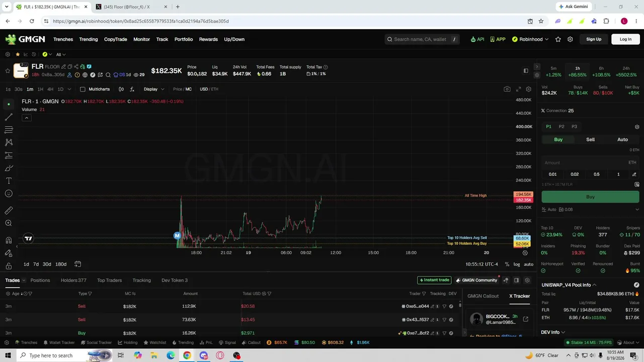Toggle chart between Price and MC
This screenshot has height=362, width=644.
[x=182, y=89]
